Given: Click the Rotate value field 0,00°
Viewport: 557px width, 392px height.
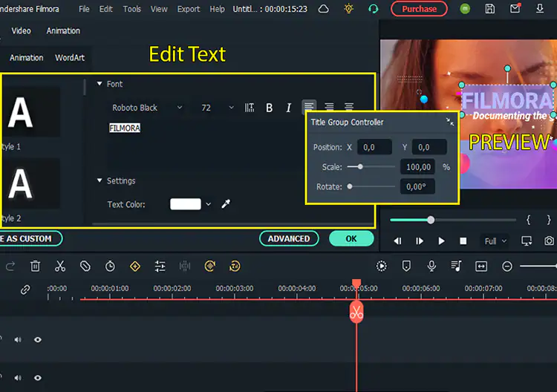Looking at the screenshot, I should 417,186.
